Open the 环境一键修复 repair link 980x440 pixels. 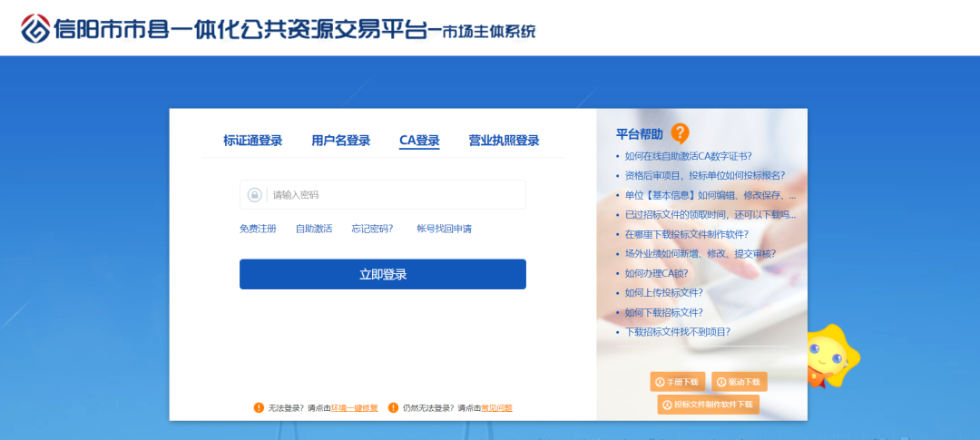(x=354, y=408)
